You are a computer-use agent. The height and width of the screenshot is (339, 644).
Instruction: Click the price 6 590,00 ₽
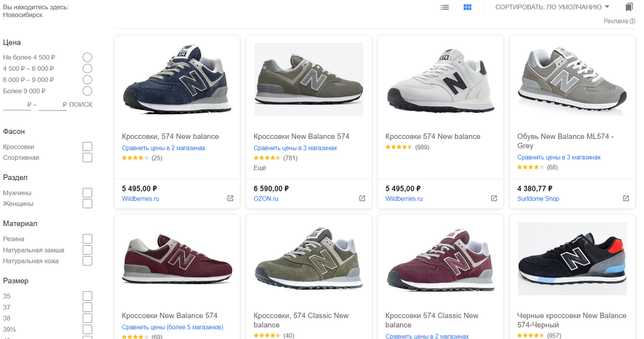point(272,188)
